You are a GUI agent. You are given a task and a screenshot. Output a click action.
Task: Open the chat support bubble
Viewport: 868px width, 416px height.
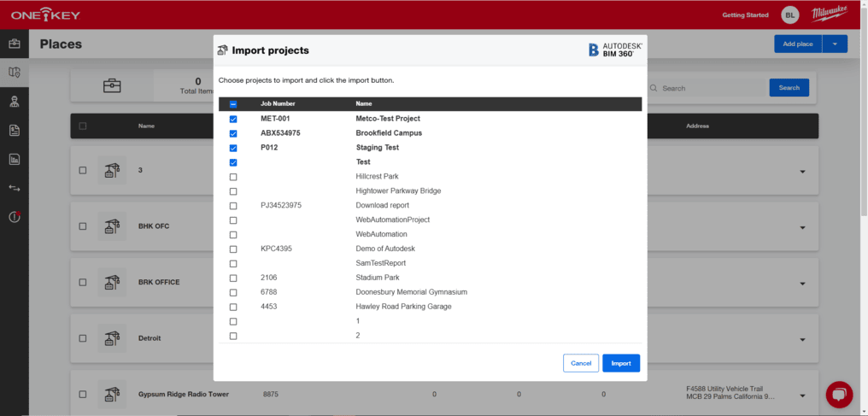point(839,393)
